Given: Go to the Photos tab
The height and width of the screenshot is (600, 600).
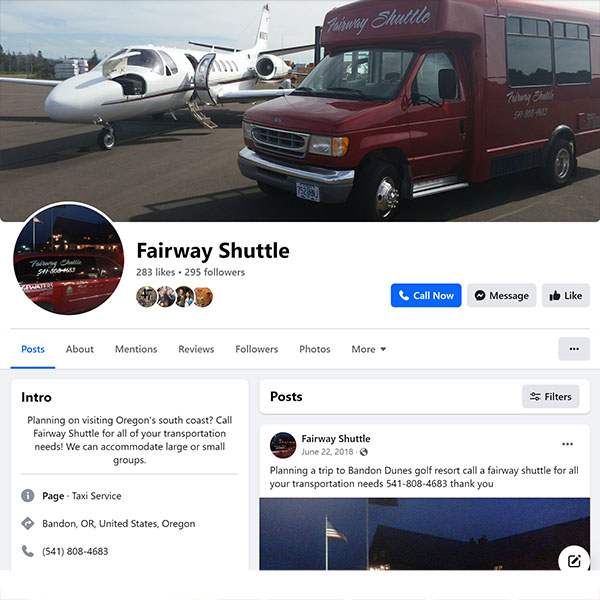Looking at the screenshot, I should (x=315, y=349).
